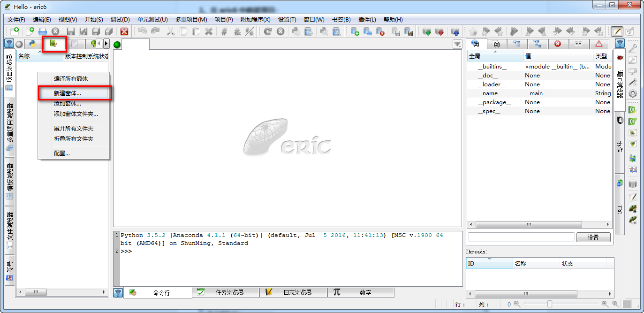The width and height of the screenshot is (644, 313).
Task: Click the first toolbar icon with green plus
Action: 15,31
